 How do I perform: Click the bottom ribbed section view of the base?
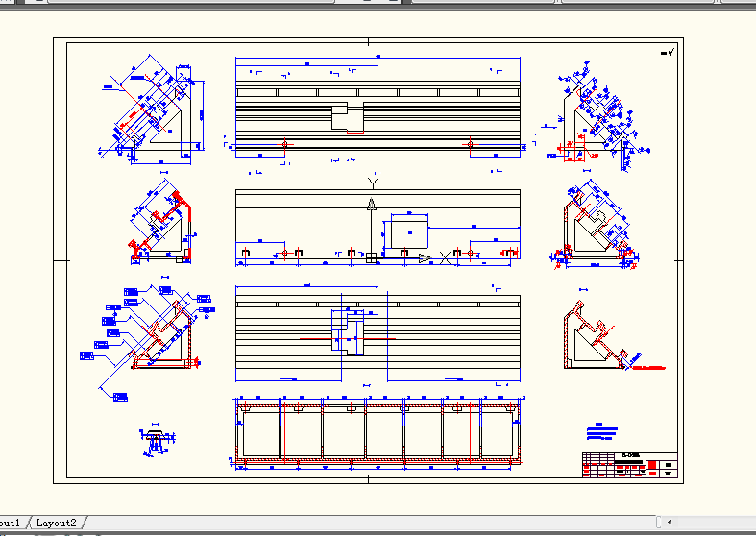pos(378,432)
